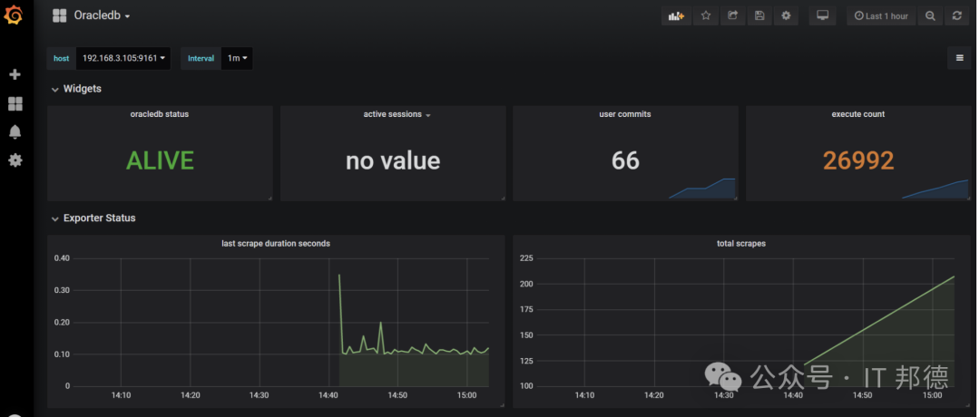The height and width of the screenshot is (417, 980).
Task: Open the Dashboards grid icon in sidebar
Action: point(15,103)
